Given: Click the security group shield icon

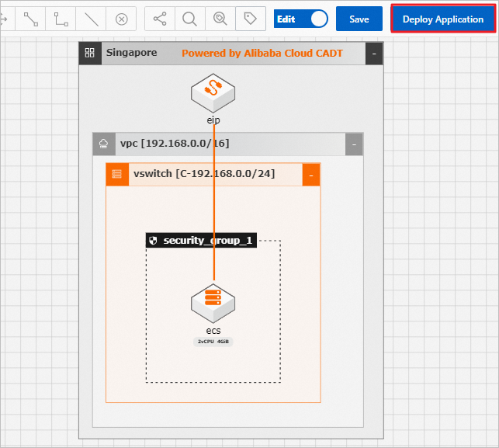Looking at the screenshot, I should coord(154,241).
